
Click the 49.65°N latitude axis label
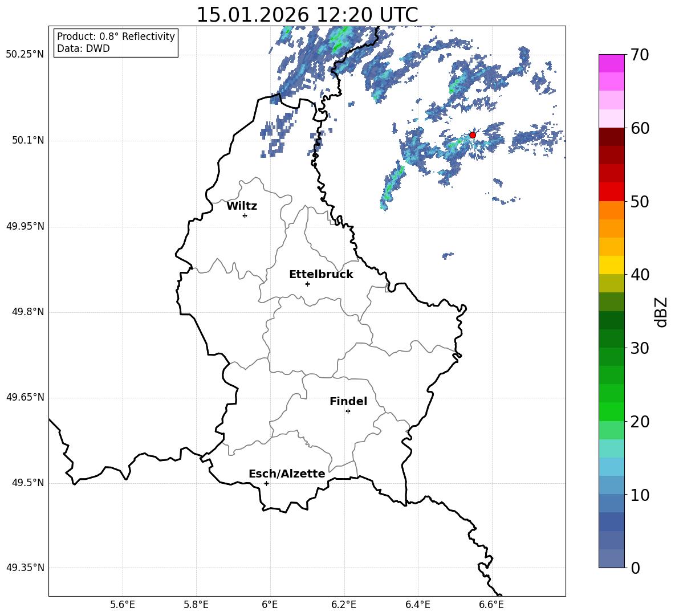click(25, 397)
